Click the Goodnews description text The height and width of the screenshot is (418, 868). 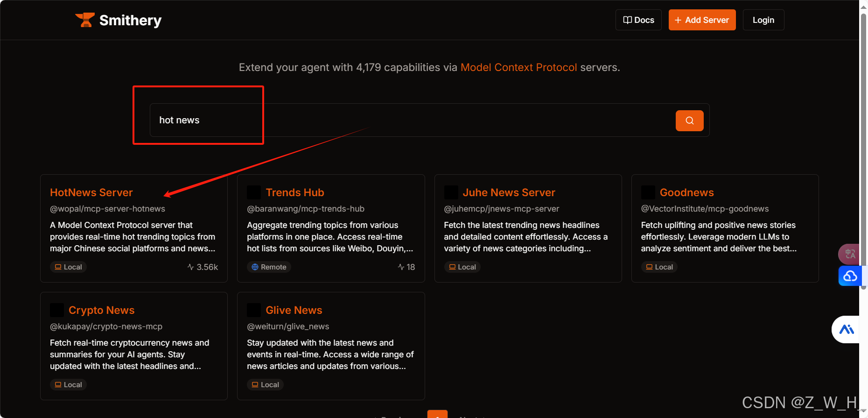click(719, 237)
